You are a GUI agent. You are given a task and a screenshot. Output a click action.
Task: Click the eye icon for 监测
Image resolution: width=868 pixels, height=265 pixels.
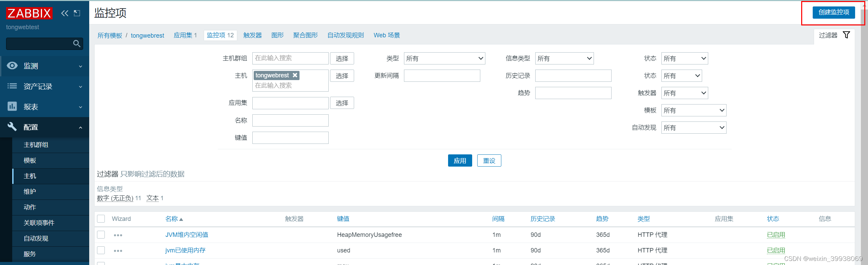click(12, 65)
